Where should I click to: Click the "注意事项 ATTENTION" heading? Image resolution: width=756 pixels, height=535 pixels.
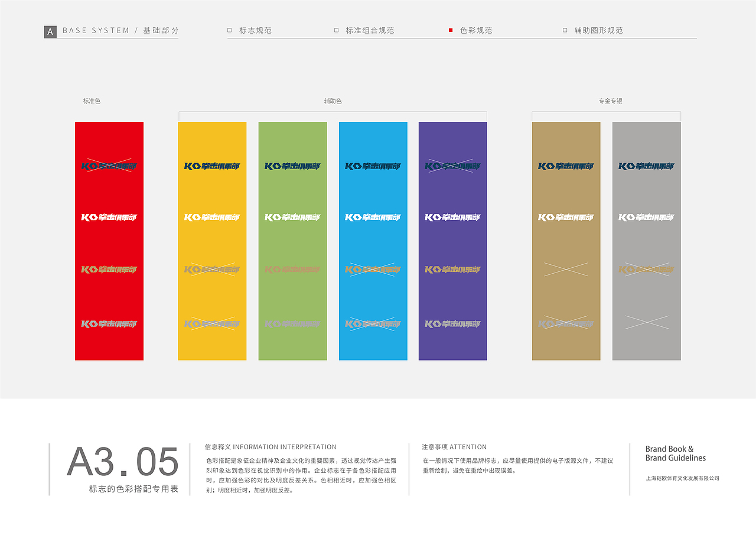(x=454, y=447)
